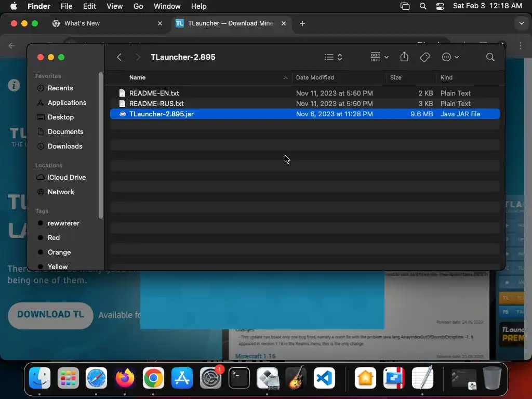Select TLauncher-2.895.jar file
This screenshot has height=399, width=532.
tap(304, 114)
